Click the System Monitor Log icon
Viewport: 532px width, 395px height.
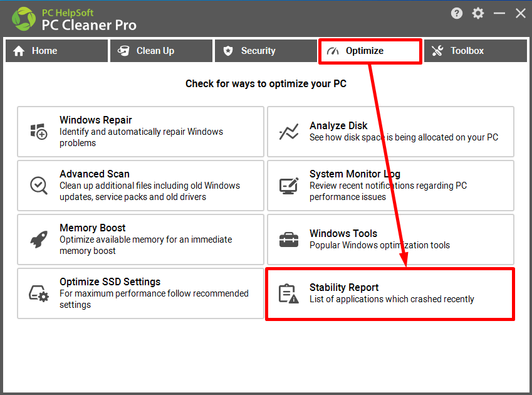coord(289,186)
